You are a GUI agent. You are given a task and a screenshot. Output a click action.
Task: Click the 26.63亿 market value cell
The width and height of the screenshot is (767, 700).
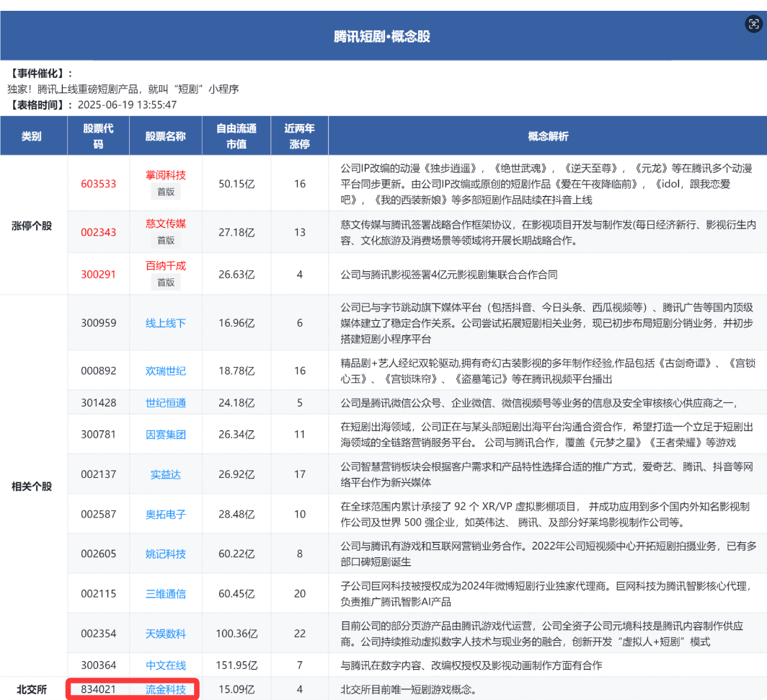point(236,275)
